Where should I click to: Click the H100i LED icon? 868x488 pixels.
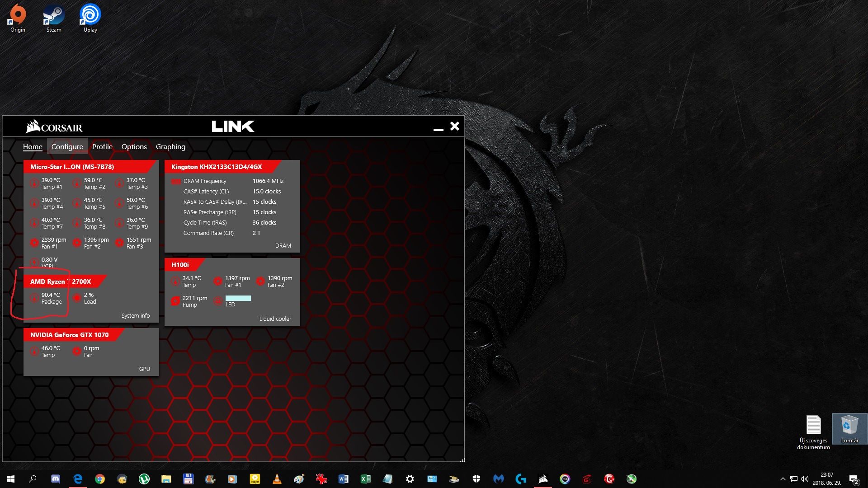pos(218,301)
